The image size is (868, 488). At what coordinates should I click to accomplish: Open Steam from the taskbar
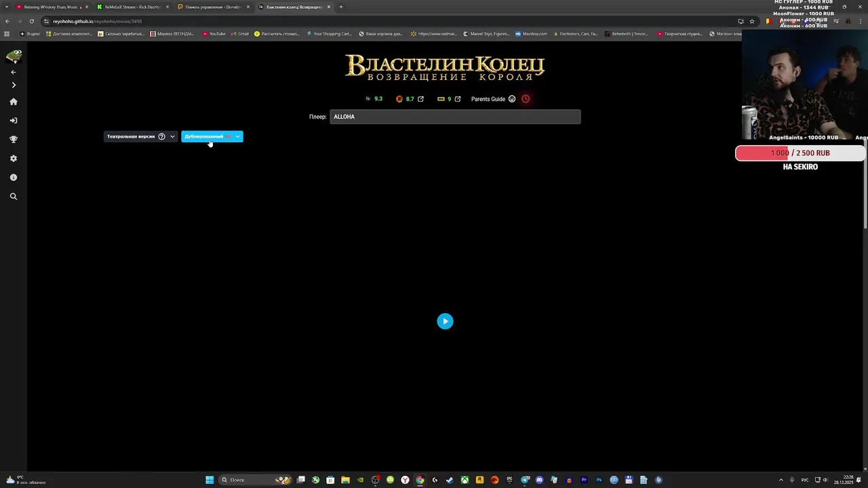(450, 480)
